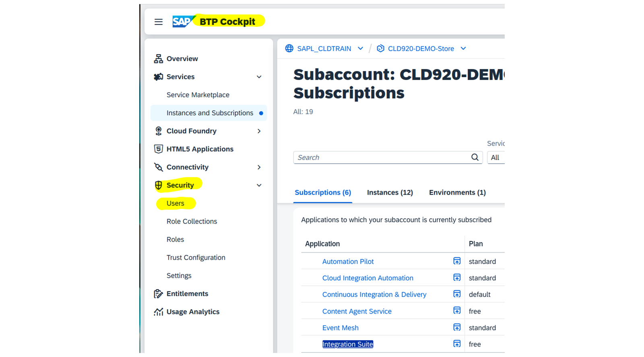Click the 'standard' plan for Event Mesh

point(482,328)
